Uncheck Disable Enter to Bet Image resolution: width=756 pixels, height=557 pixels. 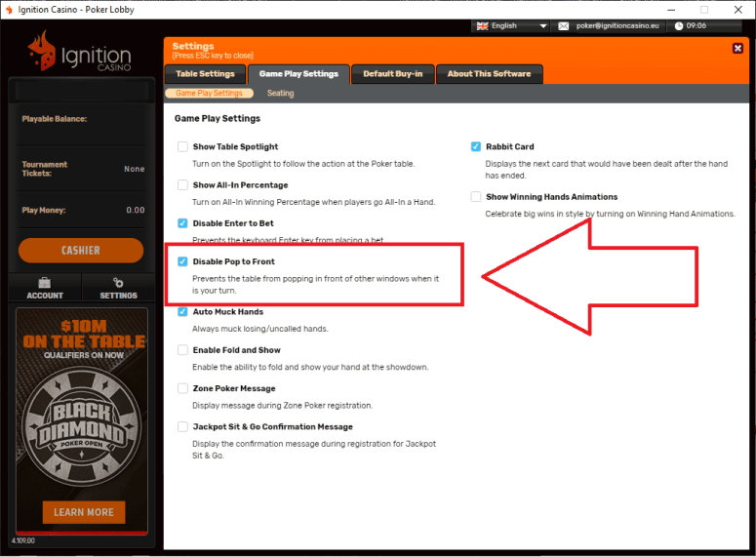[x=182, y=223]
